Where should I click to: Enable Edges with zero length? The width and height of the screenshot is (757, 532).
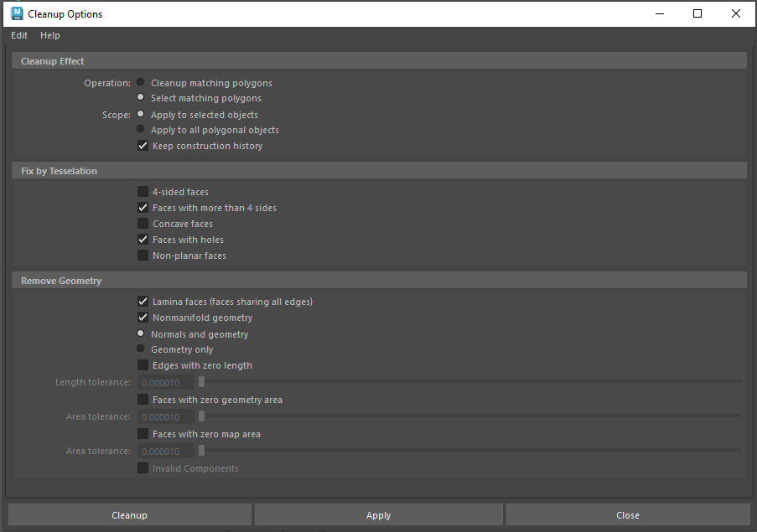[143, 365]
